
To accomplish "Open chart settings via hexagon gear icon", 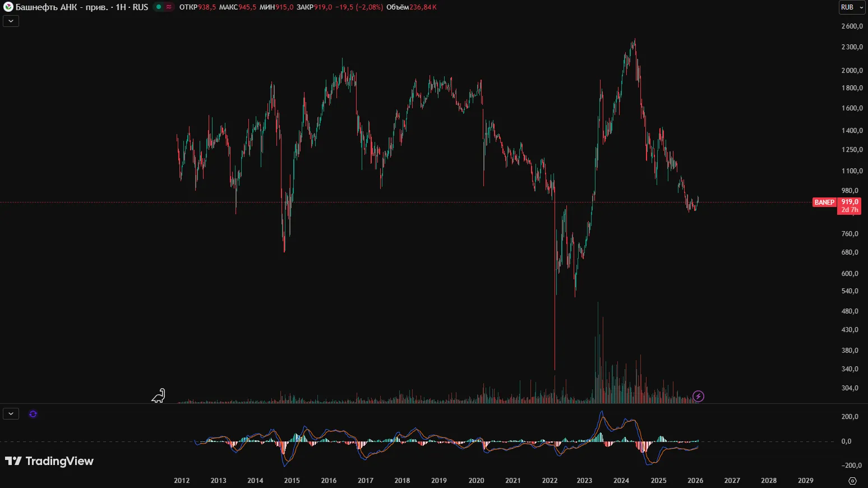I will click(x=852, y=481).
